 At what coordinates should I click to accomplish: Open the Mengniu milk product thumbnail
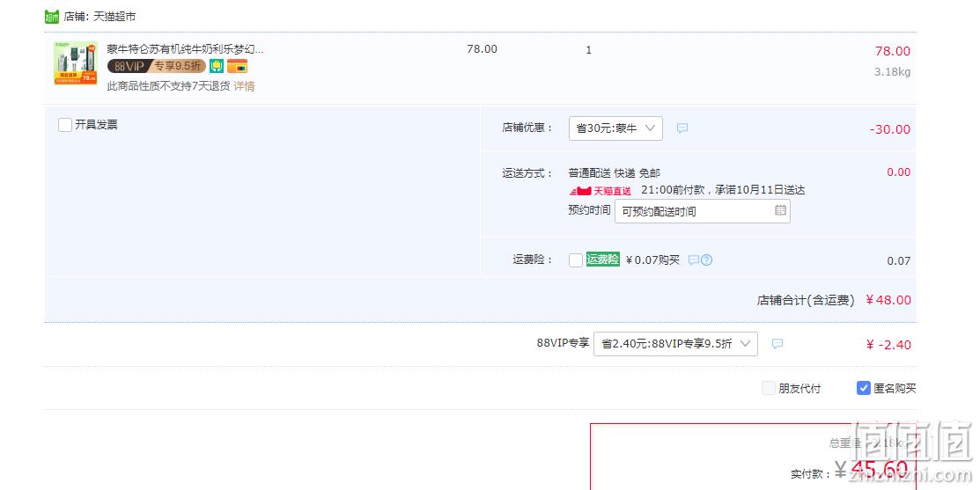click(x=76, y=63)
